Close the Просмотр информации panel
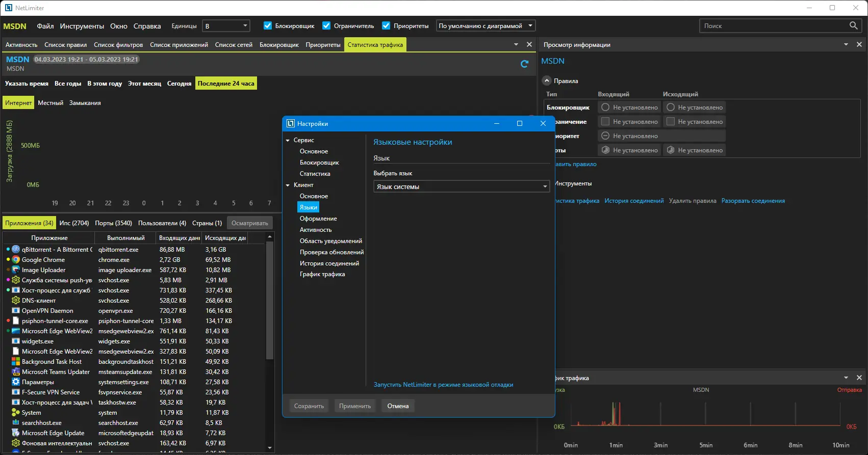This screenshot has width=868, height=455. click(x=859, y=45)
